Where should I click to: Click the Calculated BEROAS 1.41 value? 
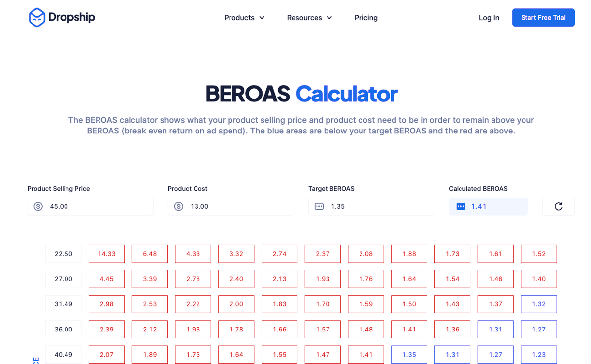(x=479, y=206)
